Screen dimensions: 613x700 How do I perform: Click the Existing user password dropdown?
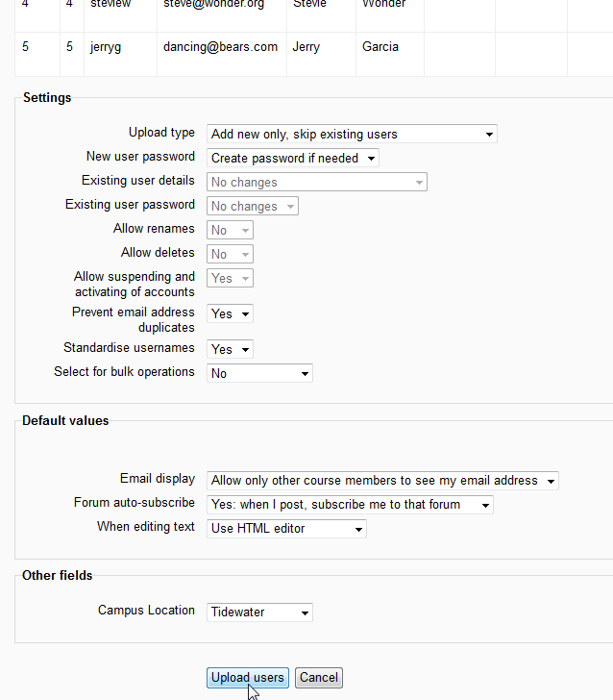coord(252,206)
